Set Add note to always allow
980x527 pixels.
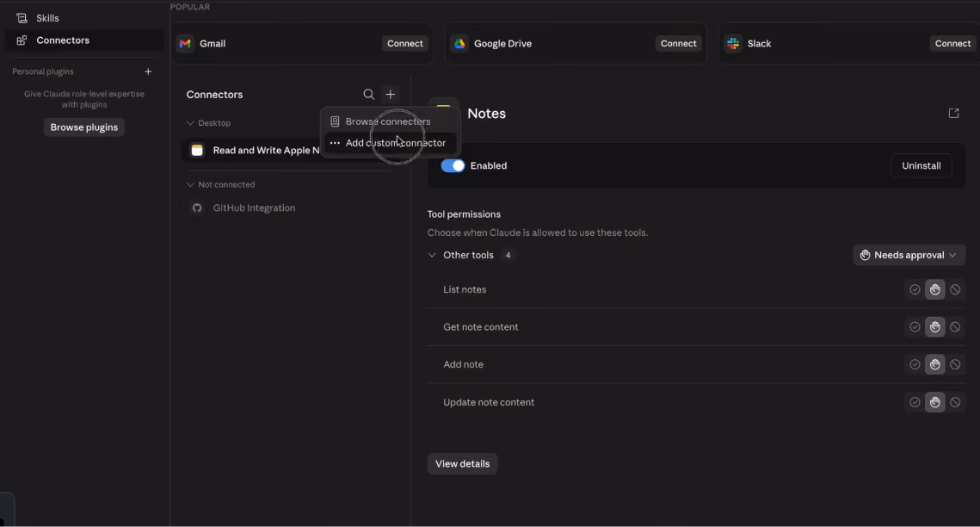[915, 364]
